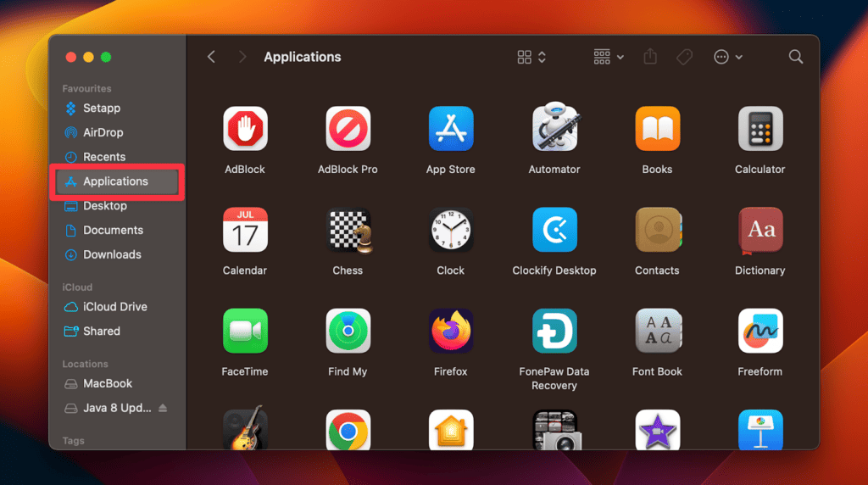Viewport: 868px width, 485px height.
Task: Launch Clockify Desktop
Action: (x=554, y=230)
